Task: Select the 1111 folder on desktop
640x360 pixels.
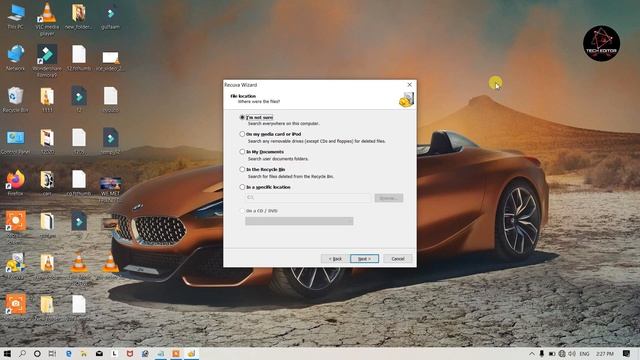Action: pyautogui.click(x=47, y=100)
